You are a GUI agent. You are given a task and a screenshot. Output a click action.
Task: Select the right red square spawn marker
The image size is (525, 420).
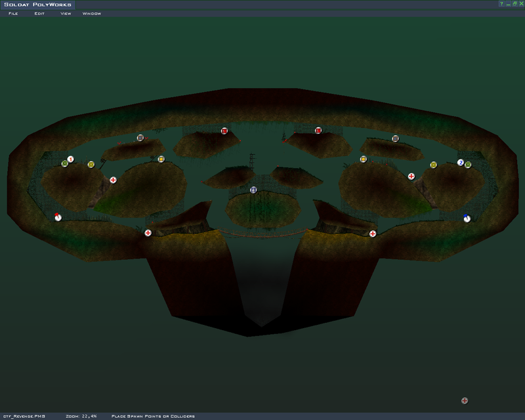coord(318,131)
